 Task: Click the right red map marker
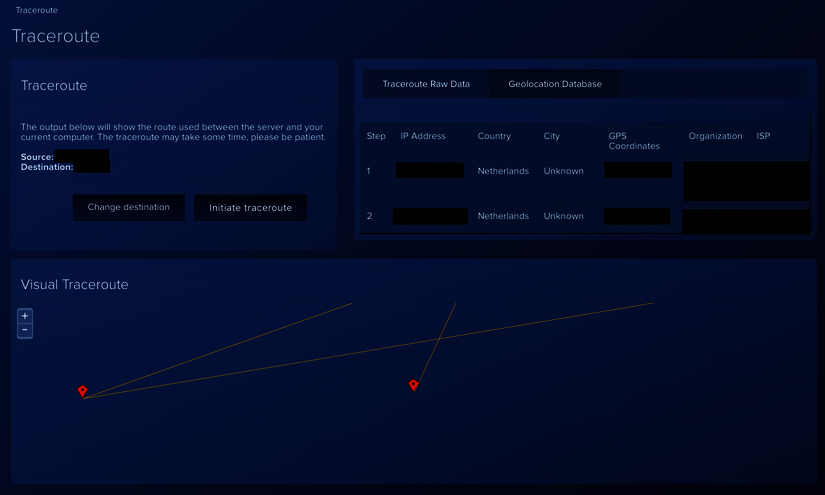[413, 385]
